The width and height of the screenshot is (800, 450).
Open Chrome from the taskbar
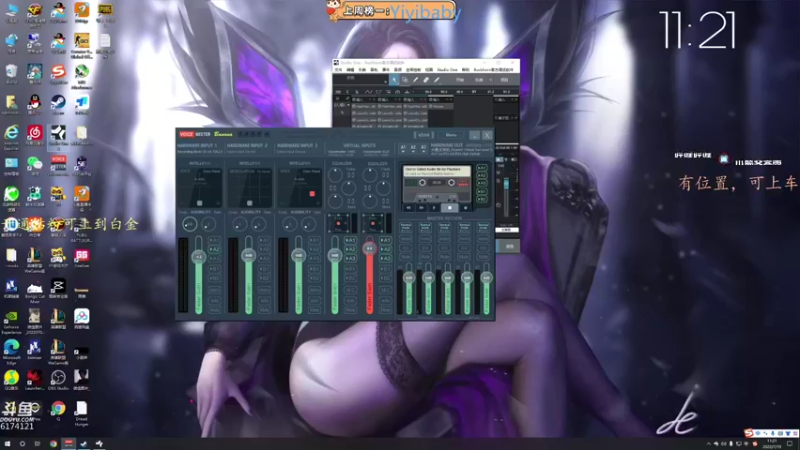[x=53, y=444]
